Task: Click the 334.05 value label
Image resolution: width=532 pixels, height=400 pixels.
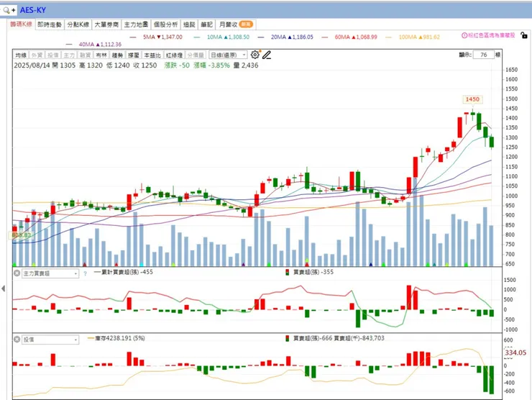Action: [515, 353]
